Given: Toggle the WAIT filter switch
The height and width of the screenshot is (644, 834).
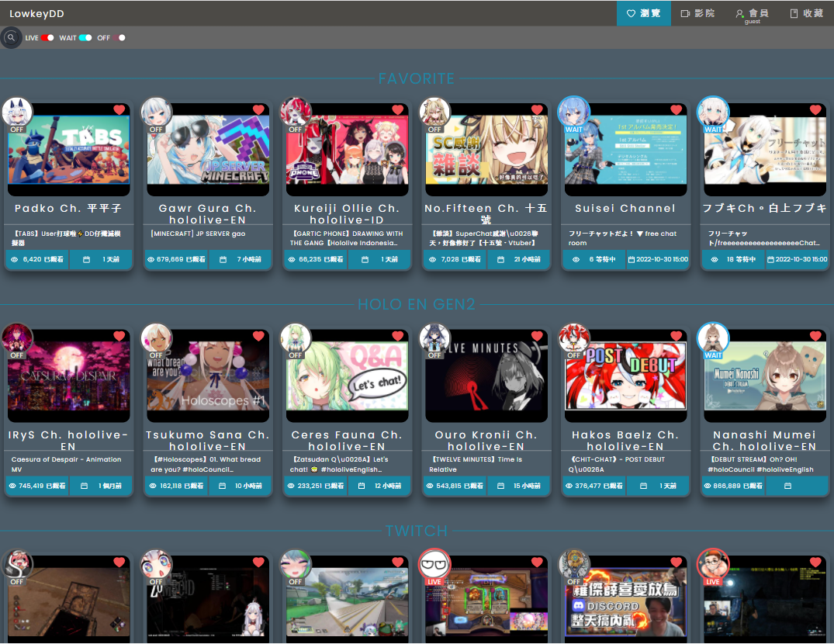Looking at the screenshot, I should tap(85, 38).
